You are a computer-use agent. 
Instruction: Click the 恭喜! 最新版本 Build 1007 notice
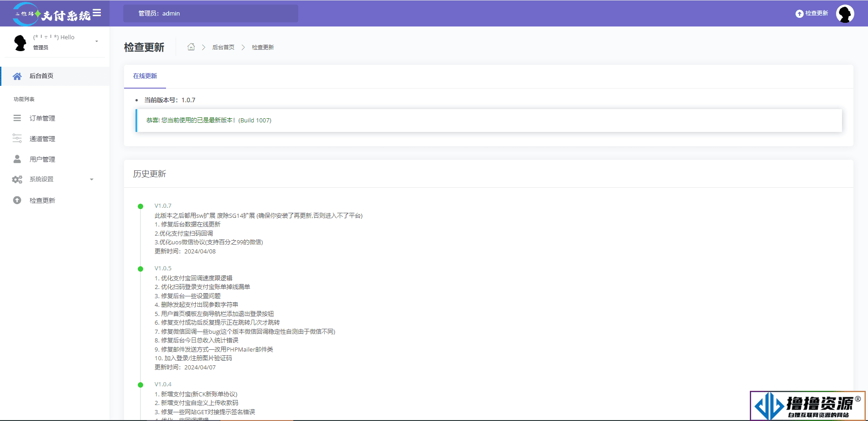tap(489, 121)
